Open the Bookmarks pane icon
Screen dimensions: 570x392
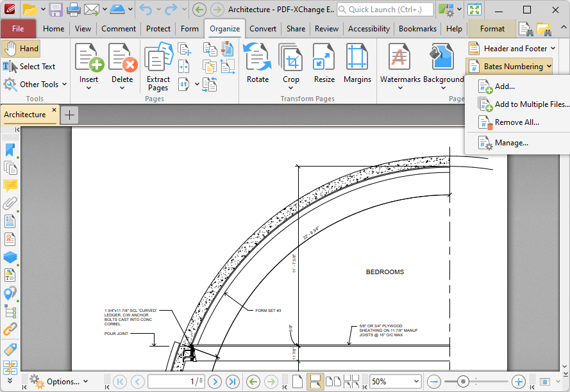(x=10, y=150)
